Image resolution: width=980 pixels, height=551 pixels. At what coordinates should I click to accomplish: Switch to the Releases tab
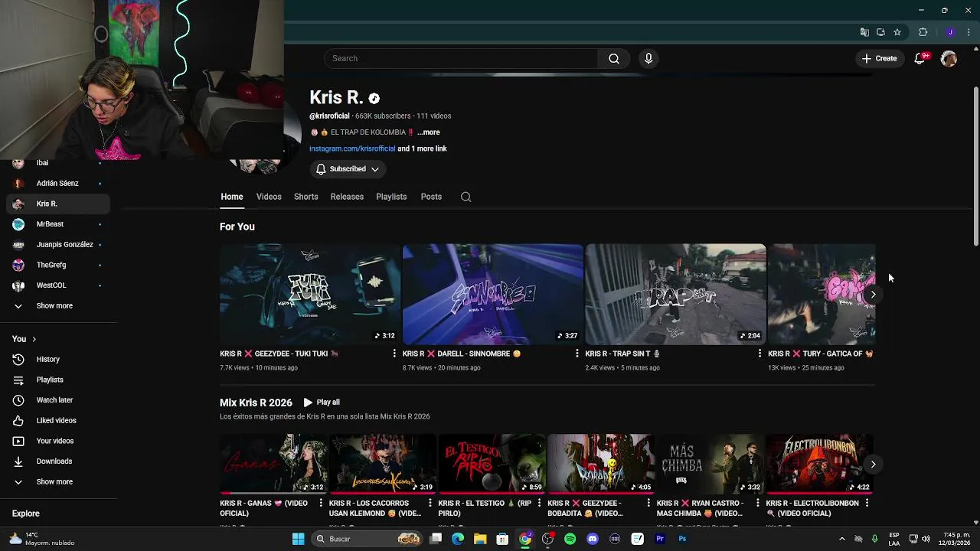347,197
